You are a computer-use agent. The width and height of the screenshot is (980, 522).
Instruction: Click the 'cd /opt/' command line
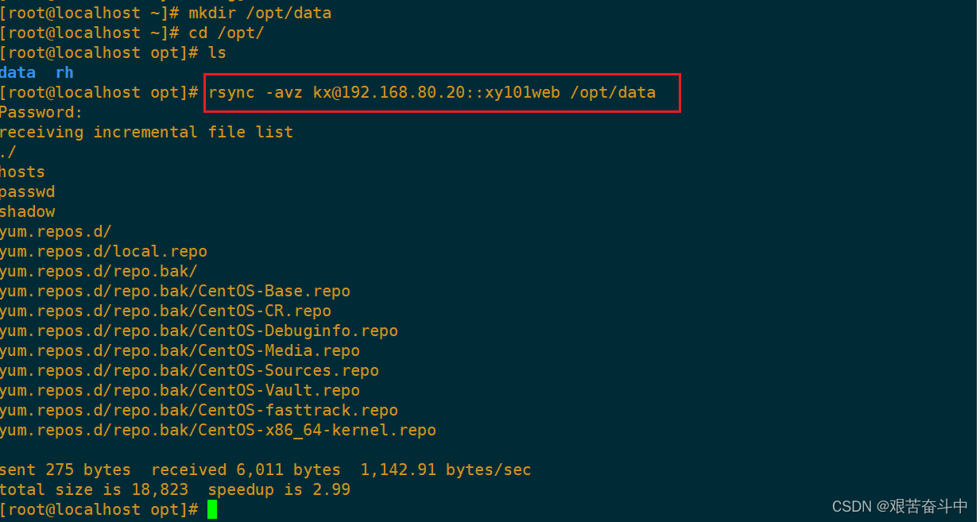coord(132,33)
